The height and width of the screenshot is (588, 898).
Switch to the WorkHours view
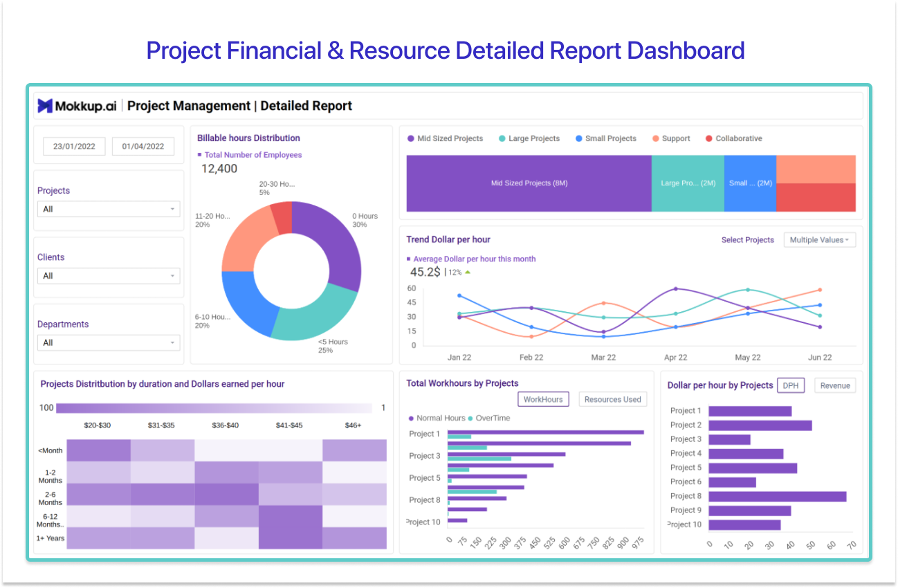pos(543,399)
